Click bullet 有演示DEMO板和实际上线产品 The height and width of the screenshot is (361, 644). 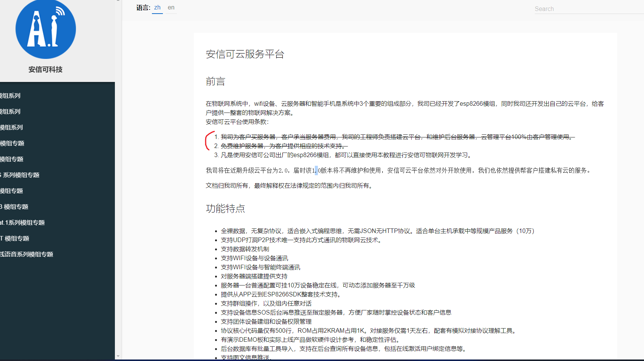(x=311, y=339)
